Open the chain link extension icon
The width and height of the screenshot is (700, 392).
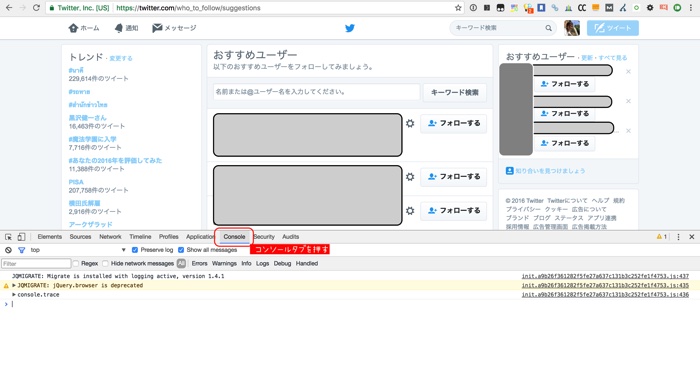click(x=554, y=8)
